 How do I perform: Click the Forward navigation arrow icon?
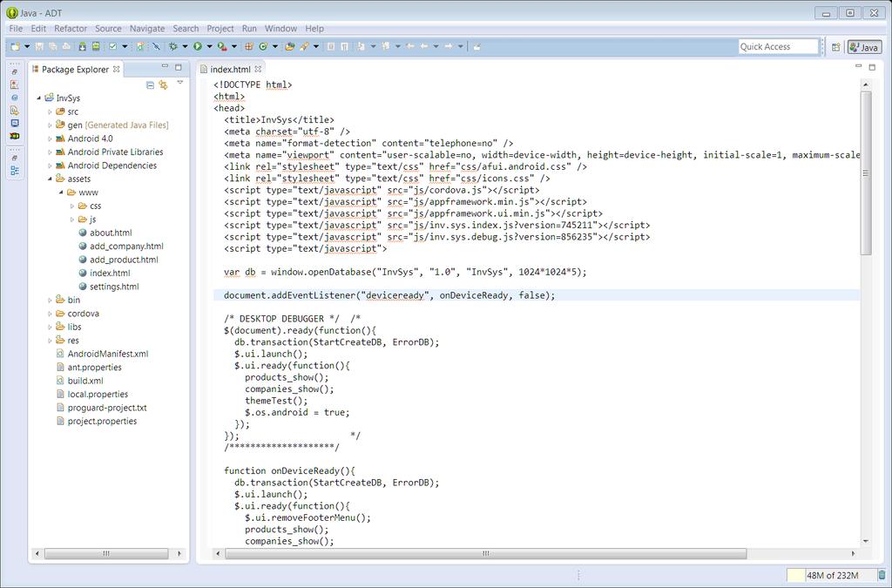(x=449, y=47)
